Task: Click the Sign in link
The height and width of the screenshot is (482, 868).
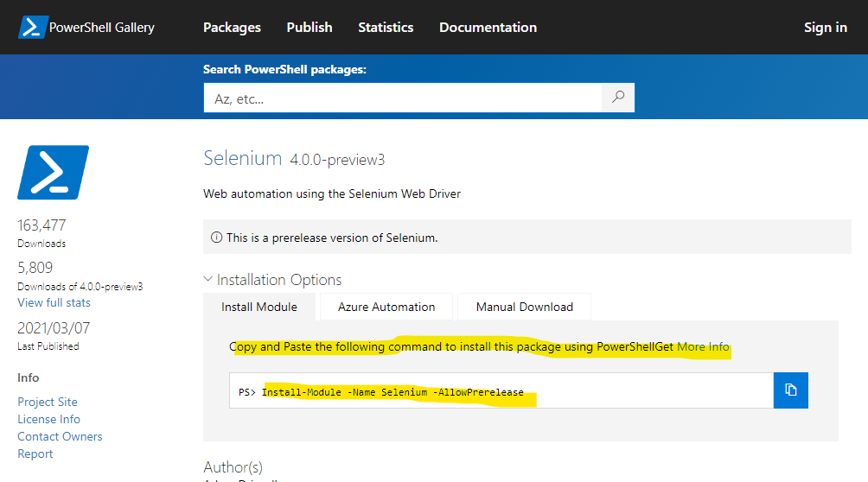Action: (825, 28)
